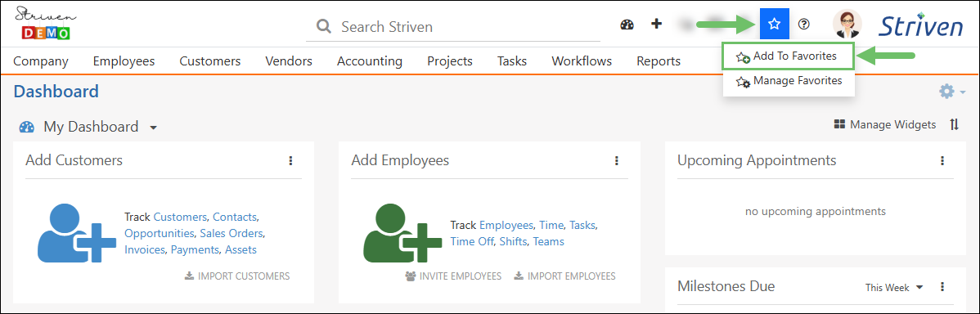This screenshot has width=980, height=314.
Task: Choose Manage Favorites
Action: 789,80
